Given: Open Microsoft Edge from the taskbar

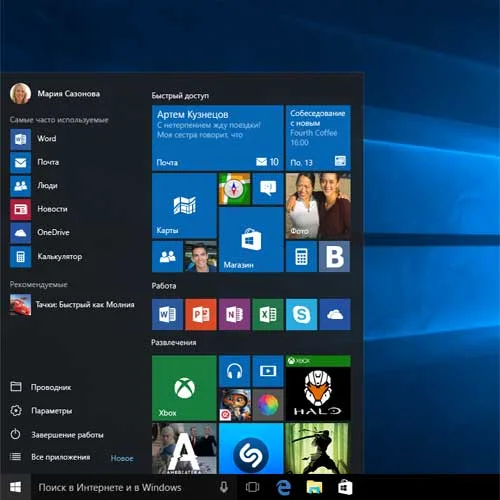Looking at the screenshot, I should tap(283, 488).
